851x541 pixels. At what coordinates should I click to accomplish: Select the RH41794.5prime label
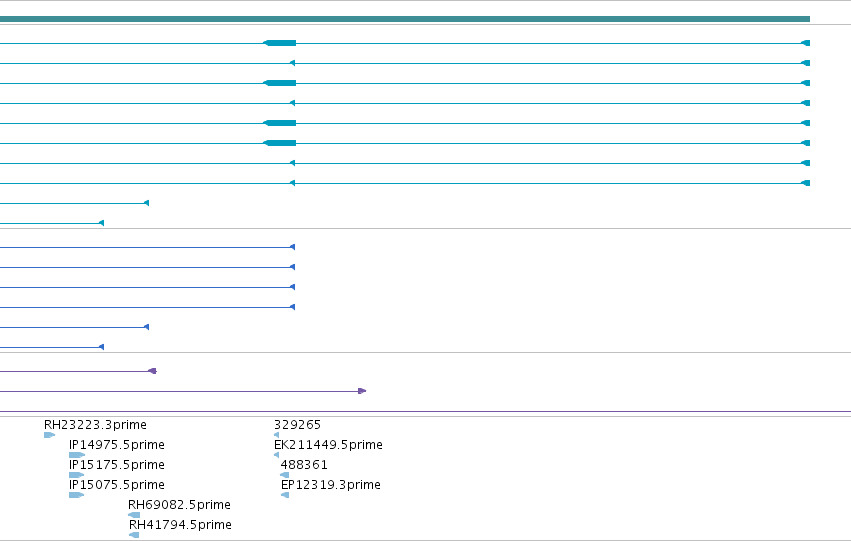tap(180, 525)
